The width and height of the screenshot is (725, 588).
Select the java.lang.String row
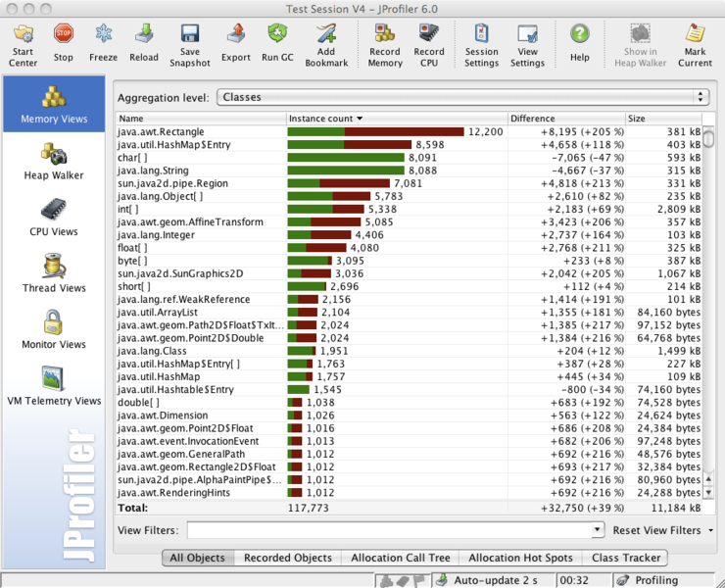pyautogui.click(x=410, y=171)
